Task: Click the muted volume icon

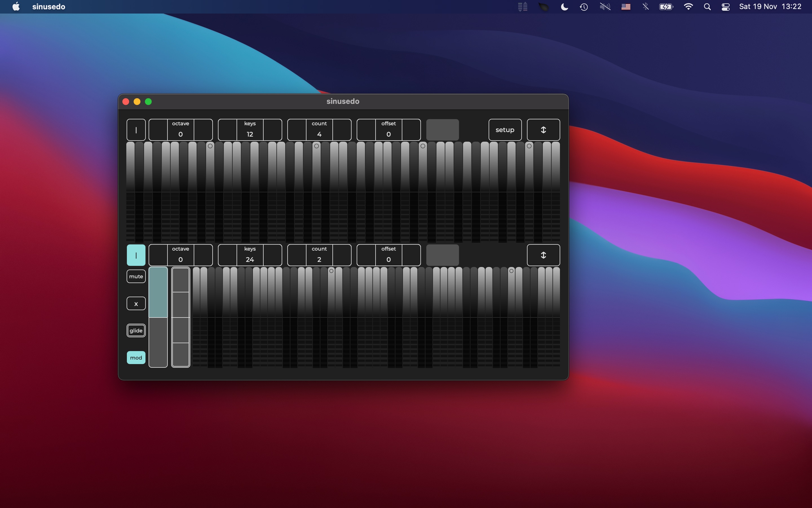Action: (605, 7)
